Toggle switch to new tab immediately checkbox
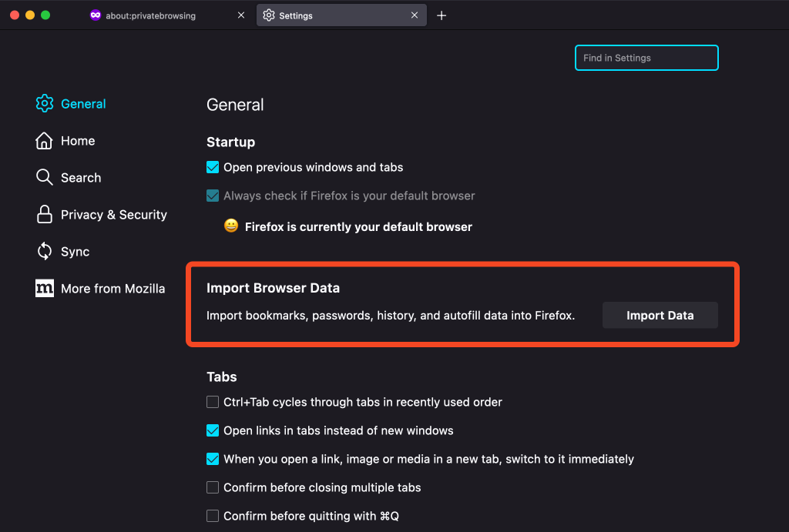Viewport: 789px width, 532px height. point(213,459)
